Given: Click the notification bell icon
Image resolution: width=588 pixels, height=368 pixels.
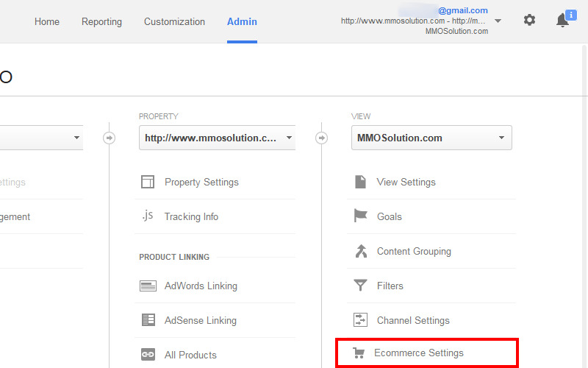Looking at the screenshot, I should tap(562, 21).
